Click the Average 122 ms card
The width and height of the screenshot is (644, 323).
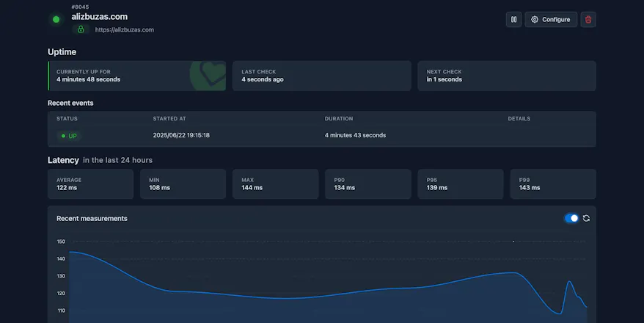(90, 184)
